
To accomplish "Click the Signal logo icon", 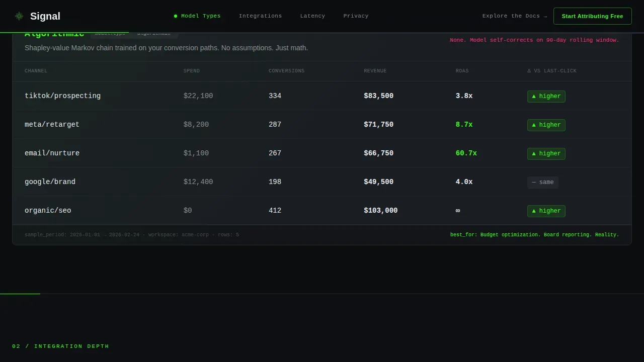I will pyautogui.click(x=19, y=16).
